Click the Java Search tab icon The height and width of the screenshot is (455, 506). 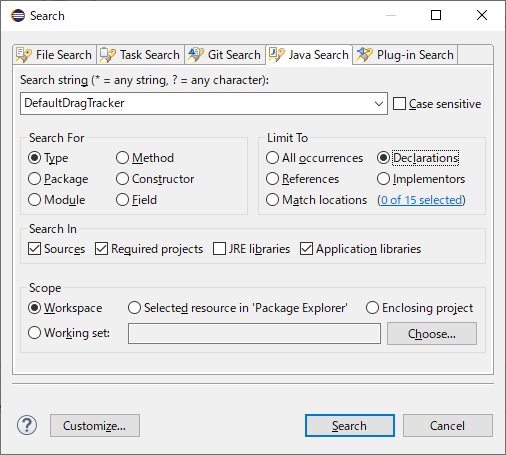click(277, 55)
